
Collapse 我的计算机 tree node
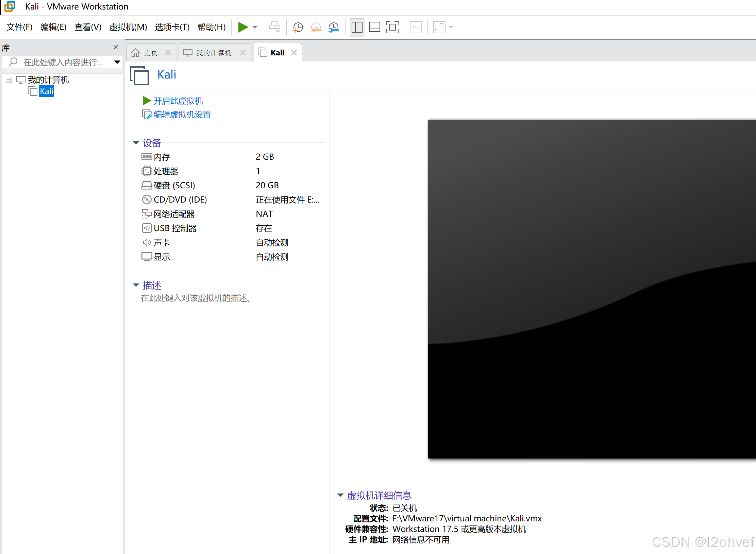tap(9, 80)
